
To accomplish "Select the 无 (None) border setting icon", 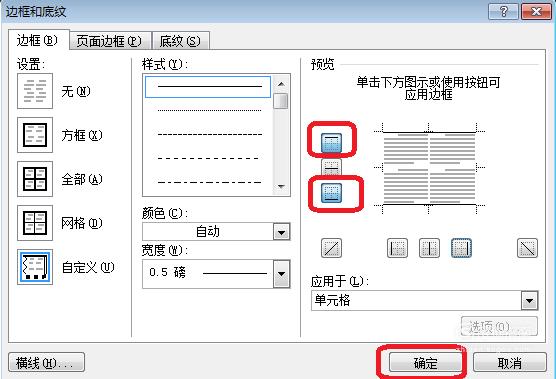I will pyautogui.click(x=35, y=91).
